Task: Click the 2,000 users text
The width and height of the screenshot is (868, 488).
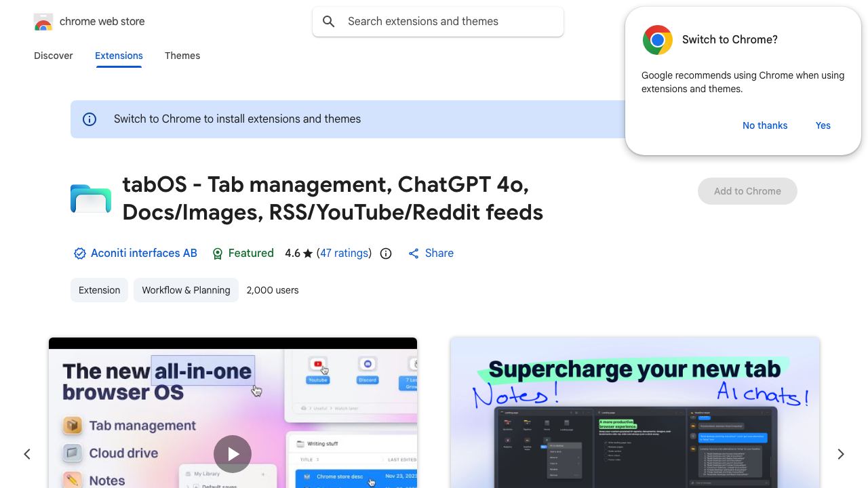Action: (x=273, y=290)
